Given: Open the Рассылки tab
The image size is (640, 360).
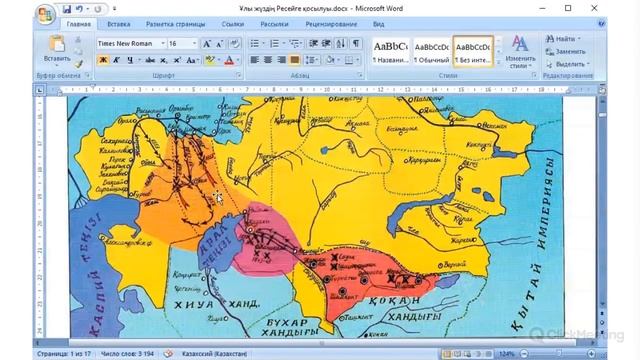Looking at the screenshot, I should pos(274,24).
